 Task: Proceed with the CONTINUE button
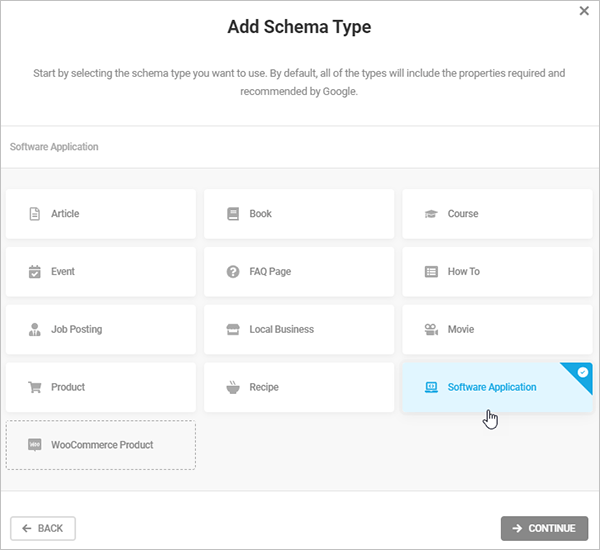[544, 529]
